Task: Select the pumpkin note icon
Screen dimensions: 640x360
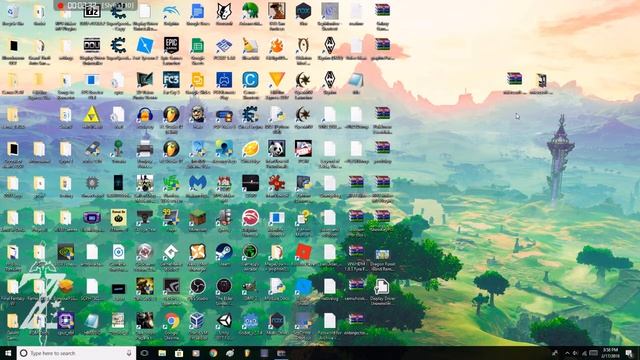Action: 118,218
